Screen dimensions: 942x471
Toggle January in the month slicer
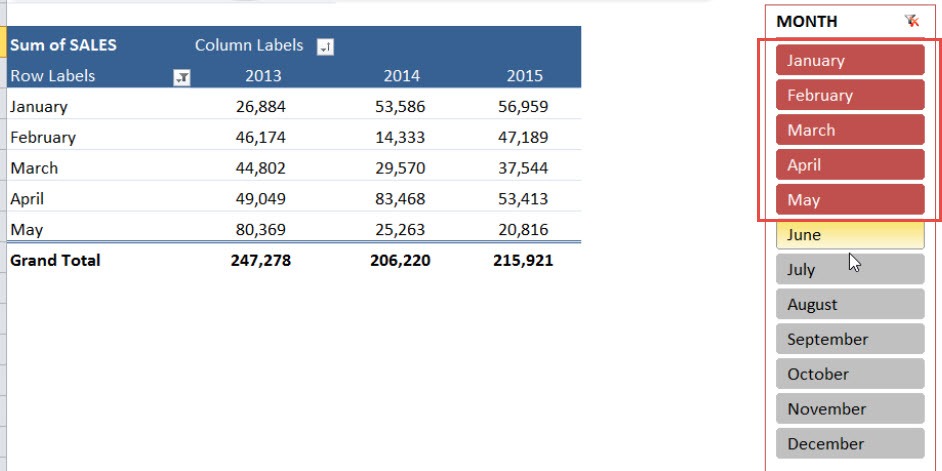click(x=849, y=60)
